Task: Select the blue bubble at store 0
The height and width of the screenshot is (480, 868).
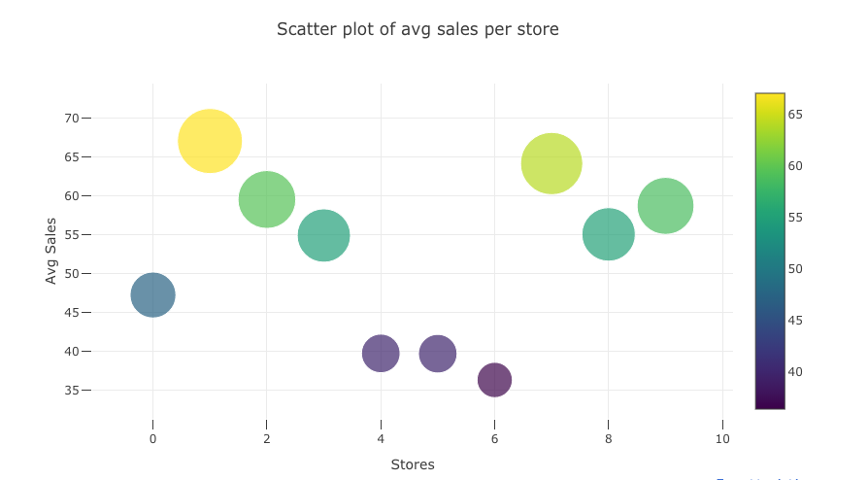Action: tap(152, 294)
